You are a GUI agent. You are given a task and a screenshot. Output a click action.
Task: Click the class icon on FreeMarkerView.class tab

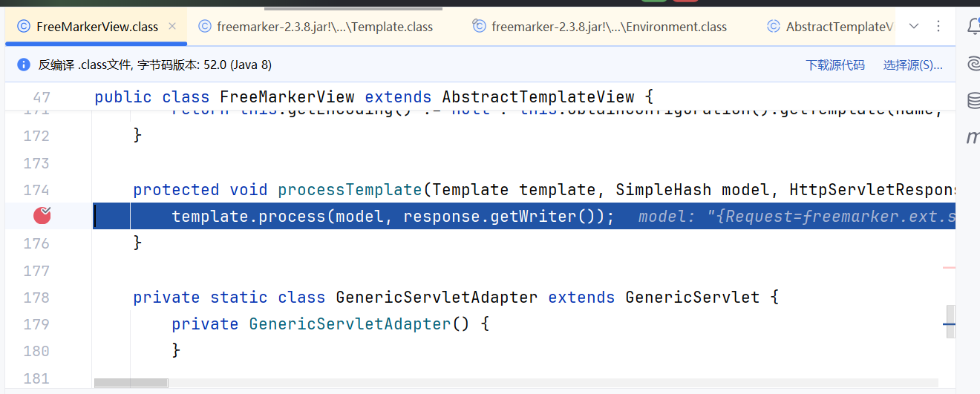pyautogui.click(x=24, y=27)
